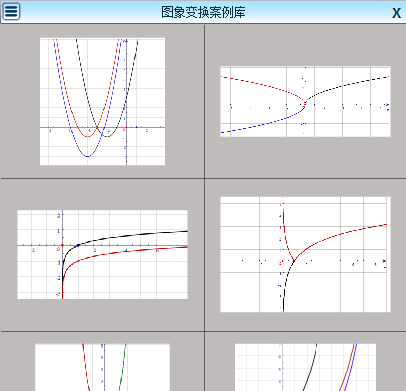Choose the V-shaped red and black log thumbnail
The height and width of the screenshot is (391, 406).
pos(305,254)
